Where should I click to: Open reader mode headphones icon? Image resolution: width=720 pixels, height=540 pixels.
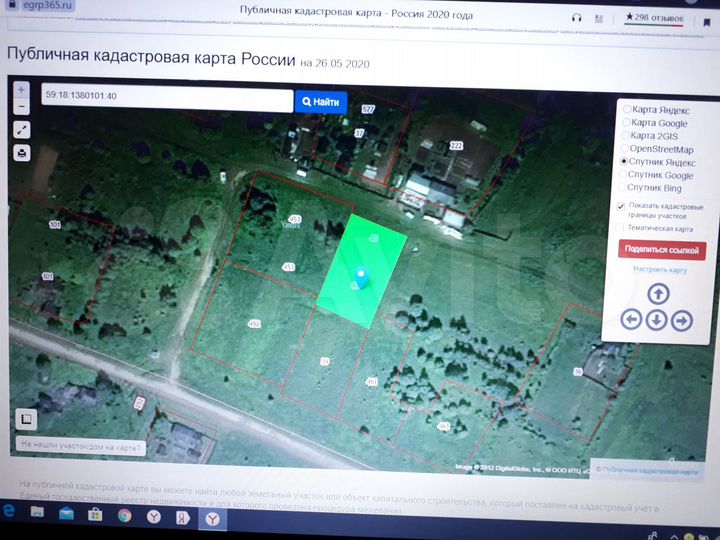coord(577,18)
